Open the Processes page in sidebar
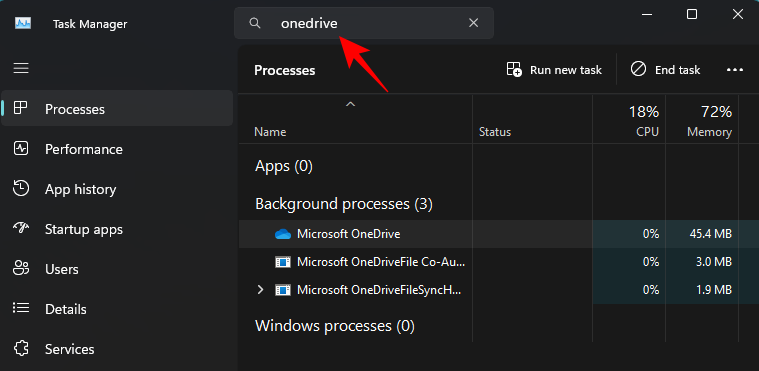759x371 pixels. 117,108
